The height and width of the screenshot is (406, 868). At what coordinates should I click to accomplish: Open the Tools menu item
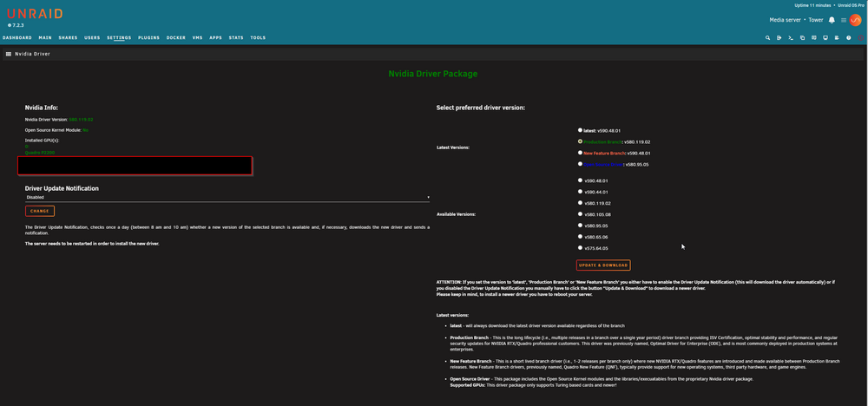tap(258, 38)
